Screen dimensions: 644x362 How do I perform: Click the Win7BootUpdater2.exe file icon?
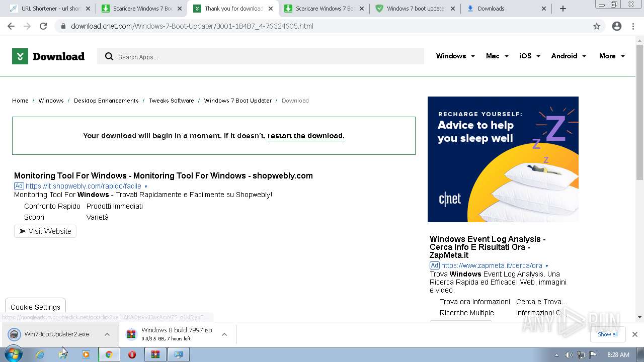coord(15,334)
